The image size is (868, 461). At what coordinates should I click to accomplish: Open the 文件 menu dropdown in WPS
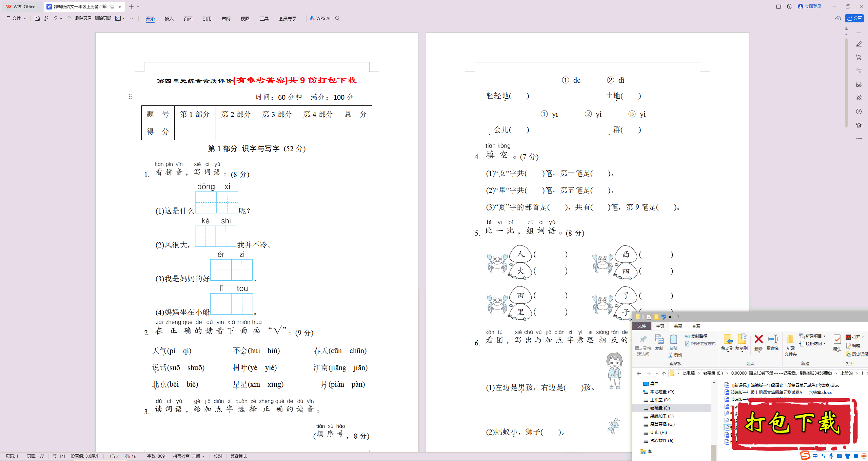pyautogui.click(x=16, y=18)
